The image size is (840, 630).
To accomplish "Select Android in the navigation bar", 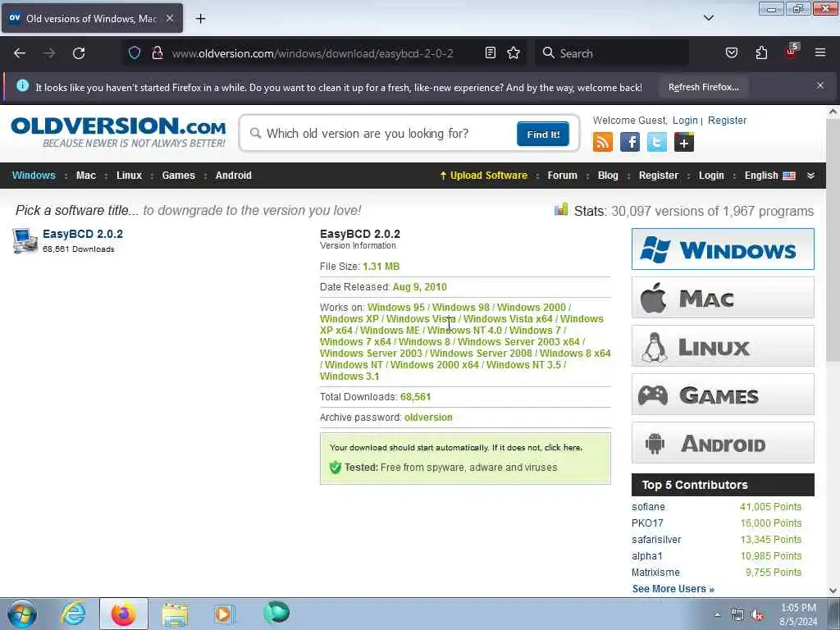I will coord(233,176).
